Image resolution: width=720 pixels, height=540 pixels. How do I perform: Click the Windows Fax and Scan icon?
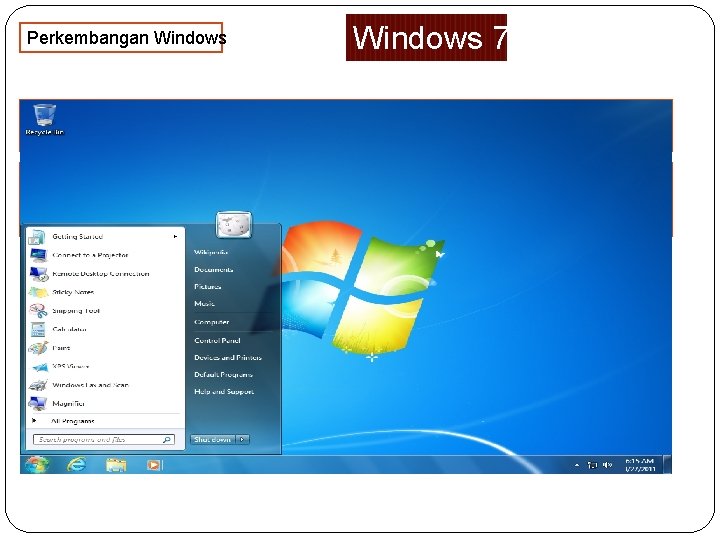[38, 385]
